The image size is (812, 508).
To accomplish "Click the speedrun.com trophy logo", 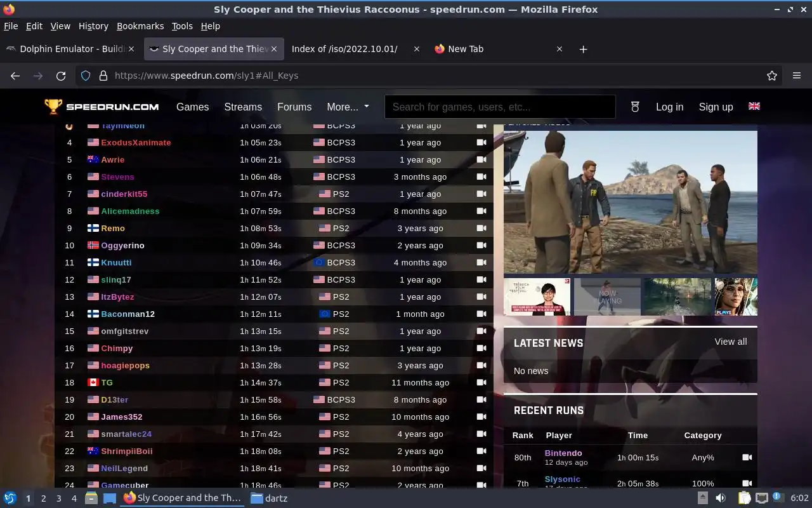I will [x=101, y=107].
